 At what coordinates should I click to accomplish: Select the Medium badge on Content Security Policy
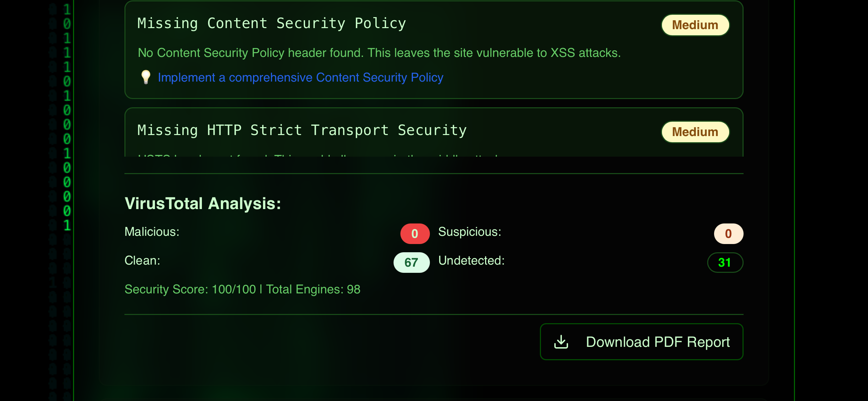[695, 25]
